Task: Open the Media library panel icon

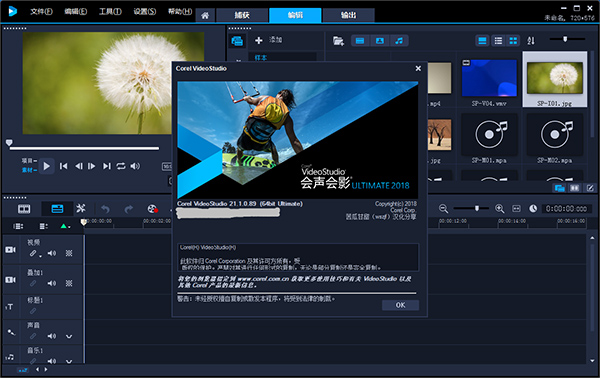Action: (x=237, y=41)
